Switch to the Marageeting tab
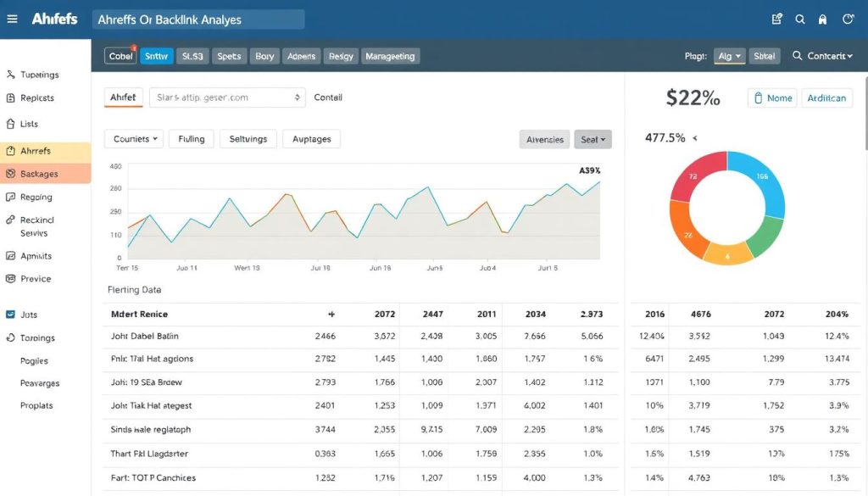The height and width of the screenshot is (496, 868). [390, 56]
